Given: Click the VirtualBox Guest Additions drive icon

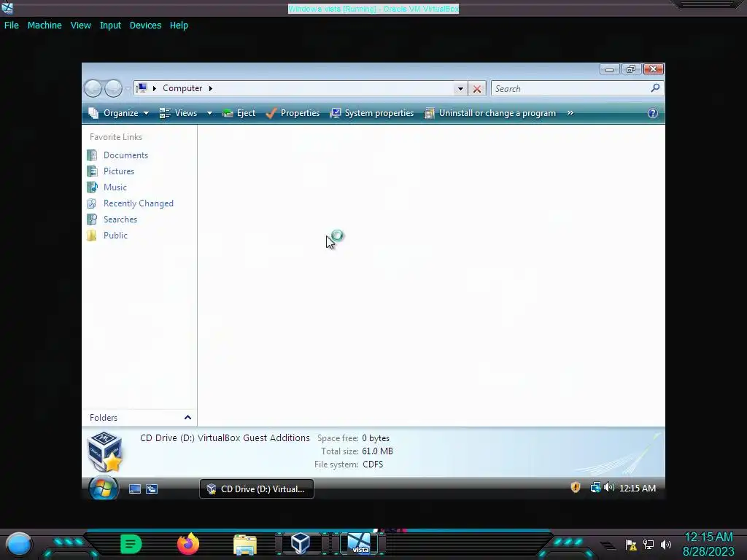Looking at the screenshot, I should tap(105, 451).
